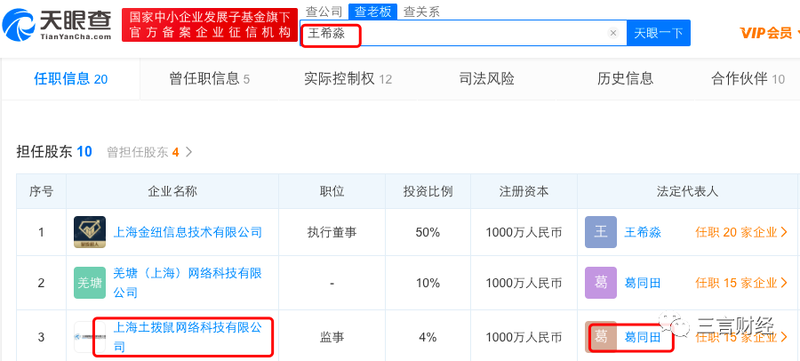This screenshot has width=800, height=361.
Task: Click 葛同田 avatar icon in row 2
Action: (x=601, y=283)
